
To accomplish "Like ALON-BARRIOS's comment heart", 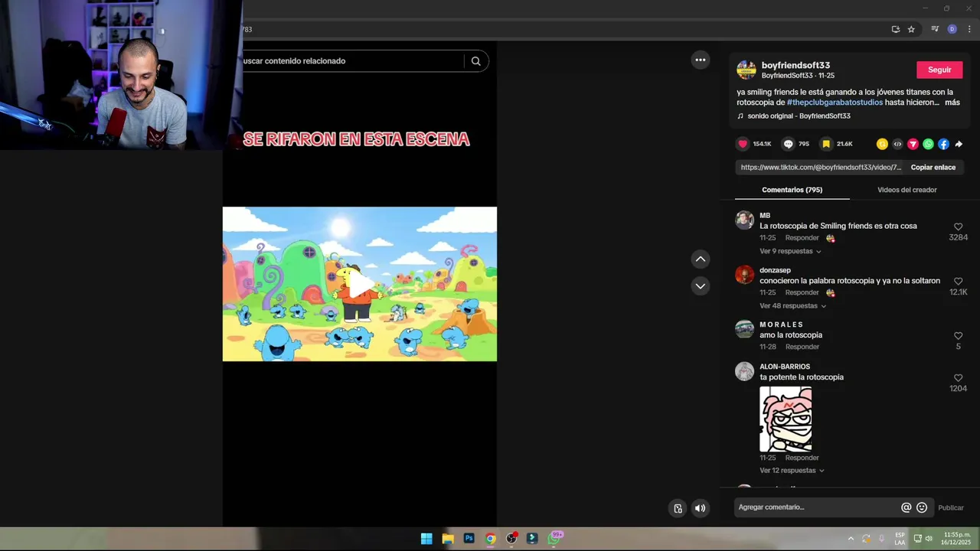I will (958, 378).
